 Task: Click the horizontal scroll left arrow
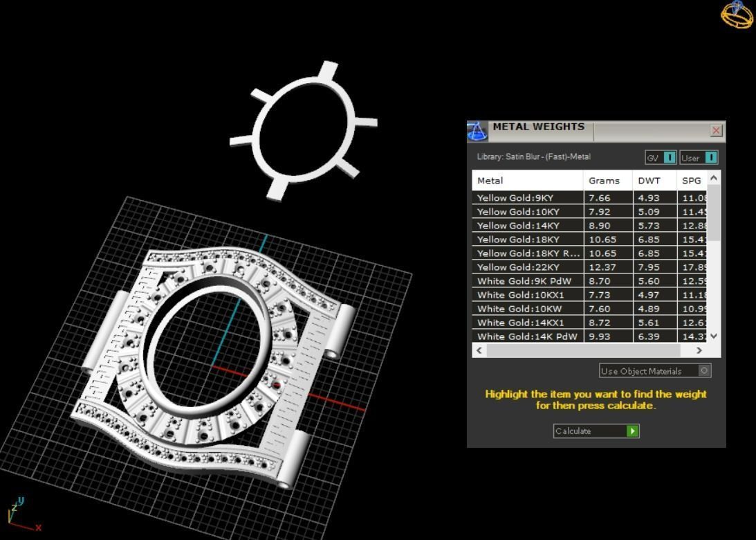coord(479,350)
